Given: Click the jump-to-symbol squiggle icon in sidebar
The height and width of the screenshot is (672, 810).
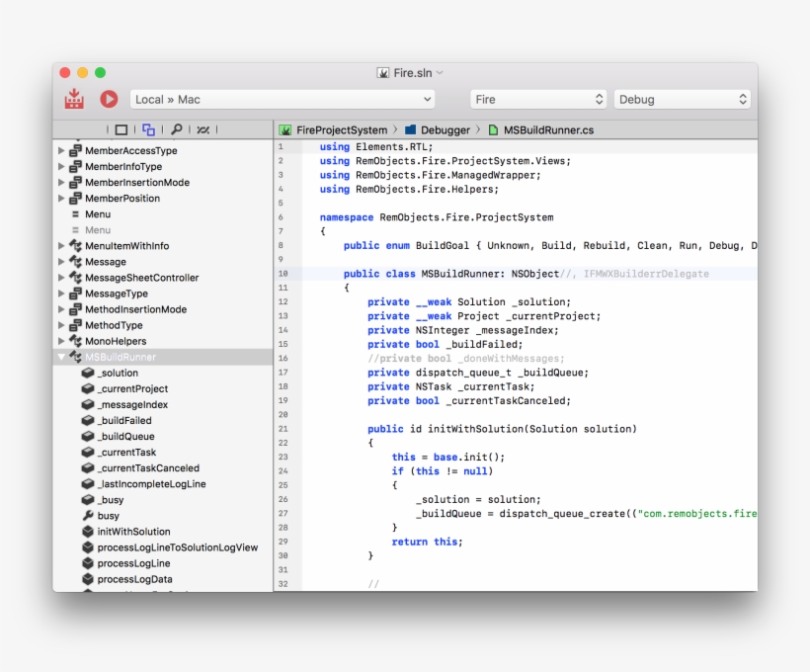Looking at the screenshot, I should pos(202,128).
